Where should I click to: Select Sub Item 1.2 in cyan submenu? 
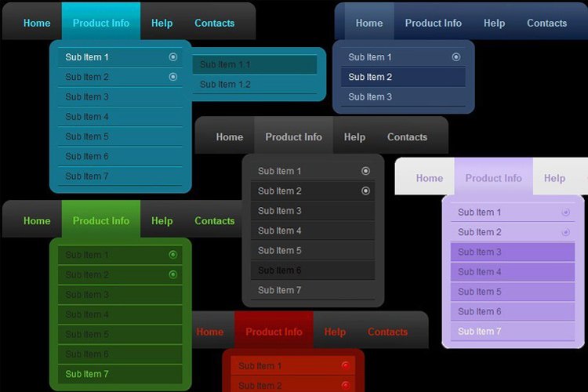tap(225, 85)
